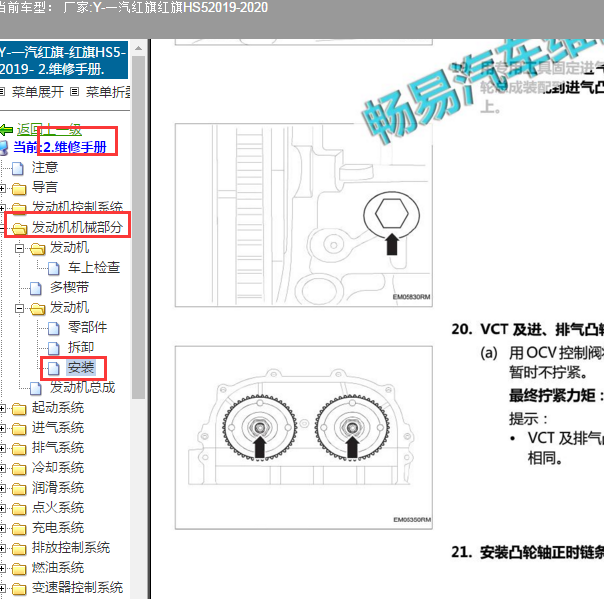Screen dimensions: 604x599
Task: Open the 多楔带 page
Action: click(x=69, y=287)
